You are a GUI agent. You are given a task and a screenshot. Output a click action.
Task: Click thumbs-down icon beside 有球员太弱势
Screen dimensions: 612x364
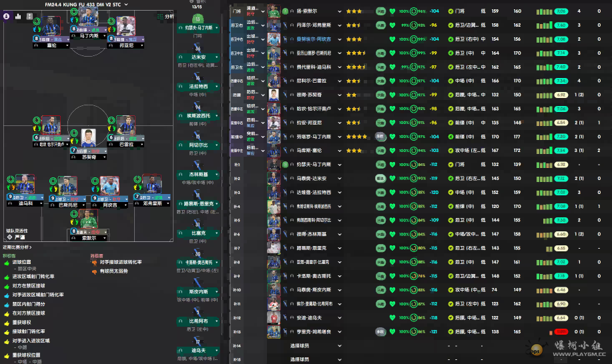pos(93,270)
